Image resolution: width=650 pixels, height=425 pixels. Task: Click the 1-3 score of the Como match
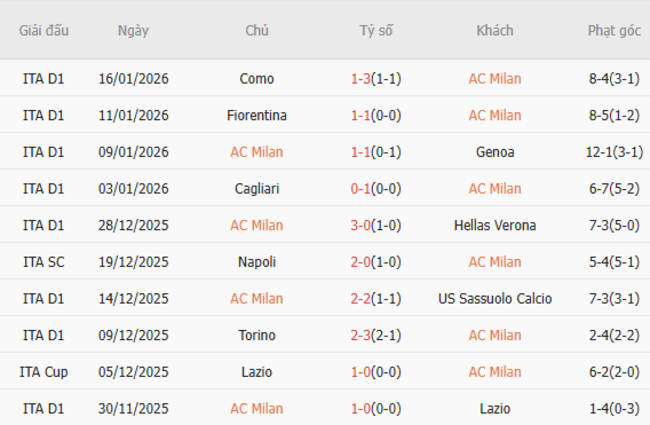pyautogui.click(x=361, y=79)
